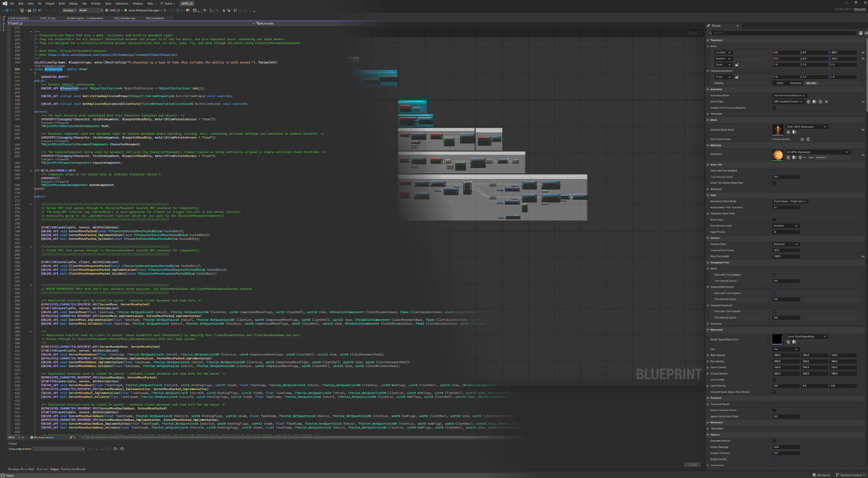Add a Skin Cache Usage array element
The image size is (868, 478).
pos(802,140)
